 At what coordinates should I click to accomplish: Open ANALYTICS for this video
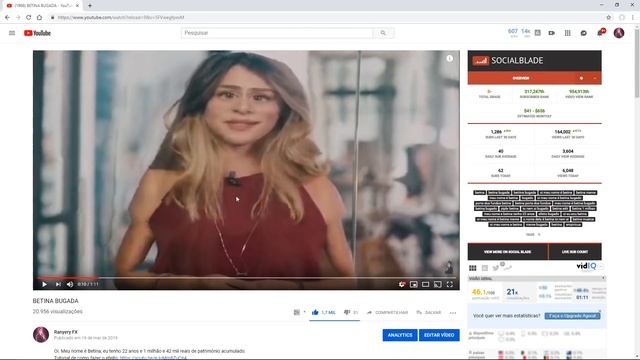tap(400, 335)
